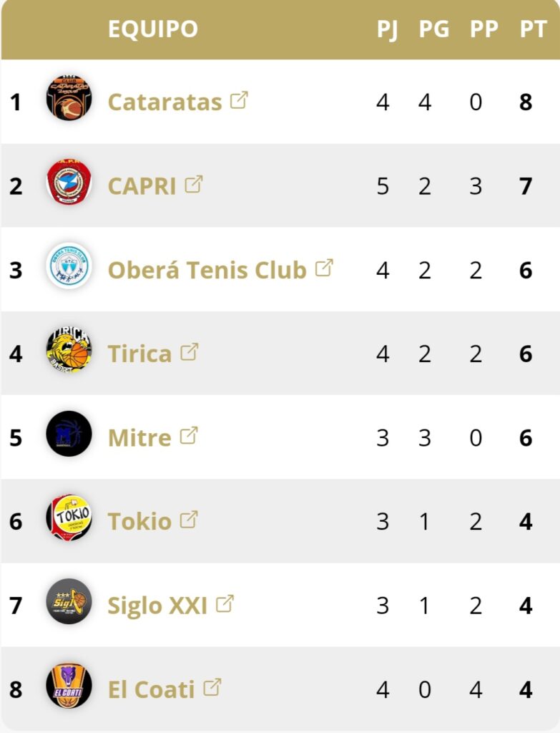Open the external link icon beside Cataratas

pos(239,100)
